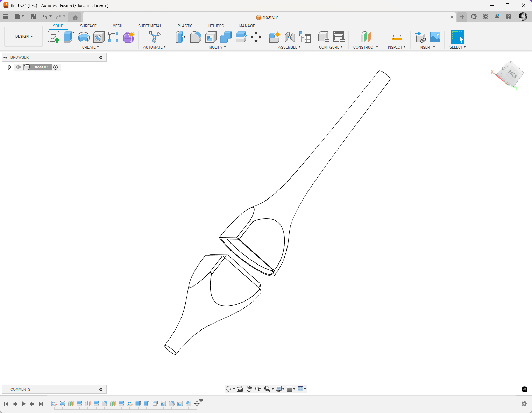The height and width of the screenshot is (413, 532).
Task: Select the Fillet tool in Modify group
Action: pos(196,37)
